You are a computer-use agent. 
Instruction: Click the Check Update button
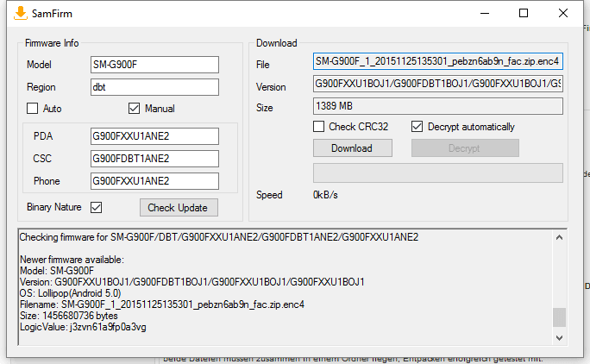click(x=179, y=207)
